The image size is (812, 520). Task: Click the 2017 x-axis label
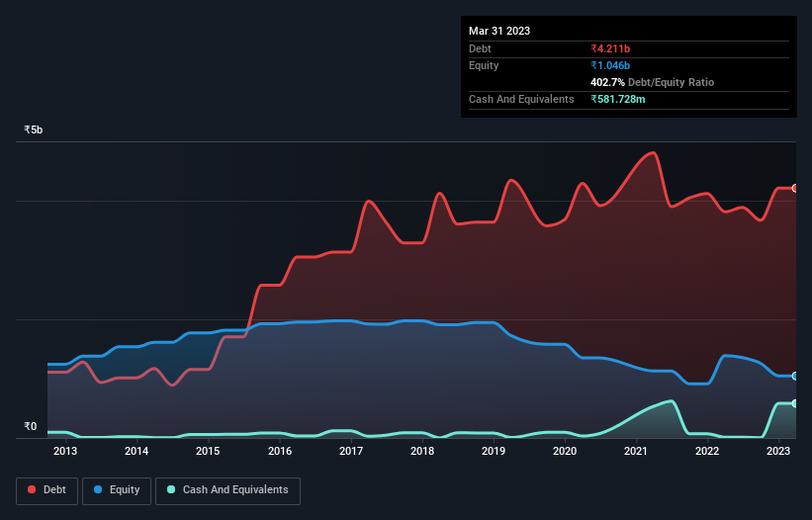click(x=351, y=451)
